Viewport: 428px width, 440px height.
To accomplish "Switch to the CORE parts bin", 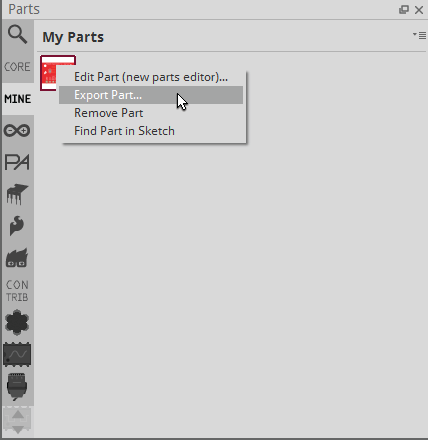I will 17,67.
